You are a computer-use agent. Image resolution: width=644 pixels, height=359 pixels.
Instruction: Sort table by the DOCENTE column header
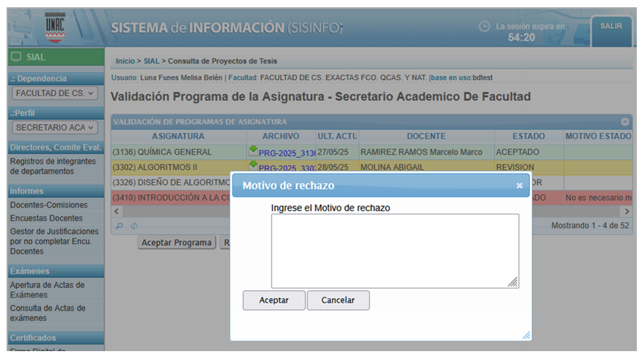(x=425, y=136)
